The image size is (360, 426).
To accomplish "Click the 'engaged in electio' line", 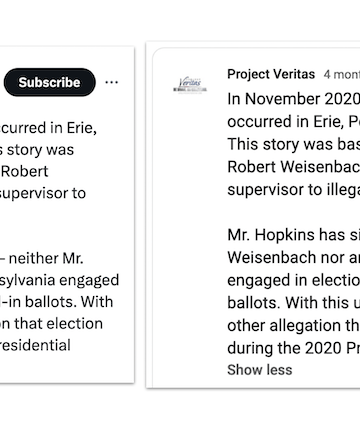I will 294,280.
